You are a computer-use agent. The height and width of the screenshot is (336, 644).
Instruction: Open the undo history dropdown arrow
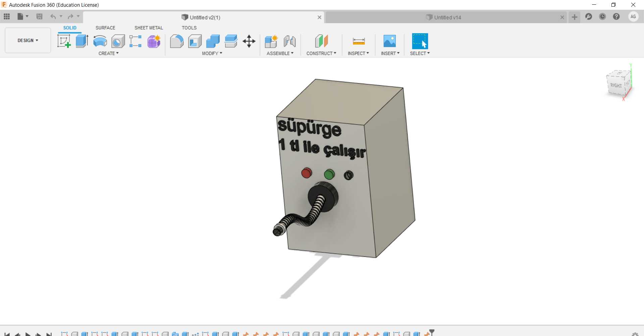tap(61, 16)
